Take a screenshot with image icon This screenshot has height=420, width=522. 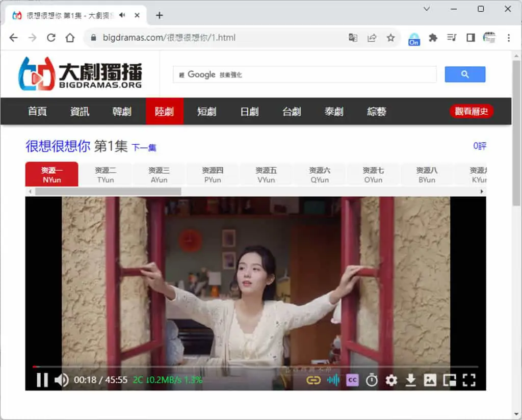coord(430,380)
